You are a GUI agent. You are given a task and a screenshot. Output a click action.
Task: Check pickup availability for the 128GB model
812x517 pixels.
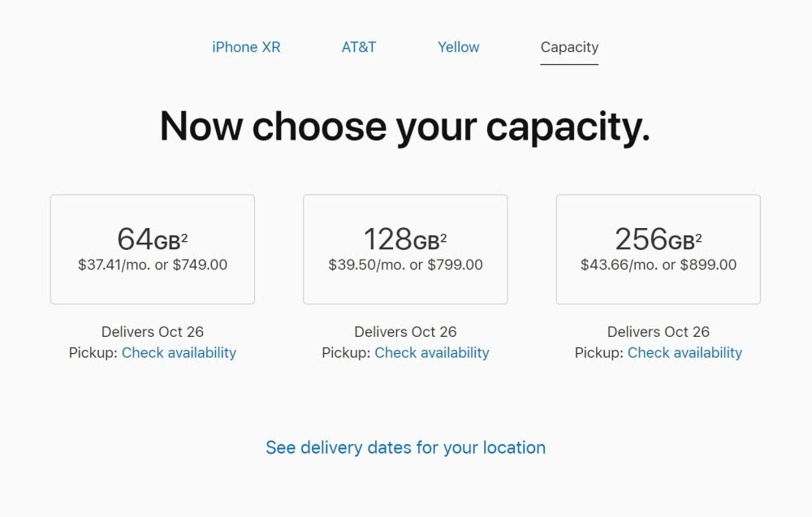pyautogui.click(x=432, y=352)
